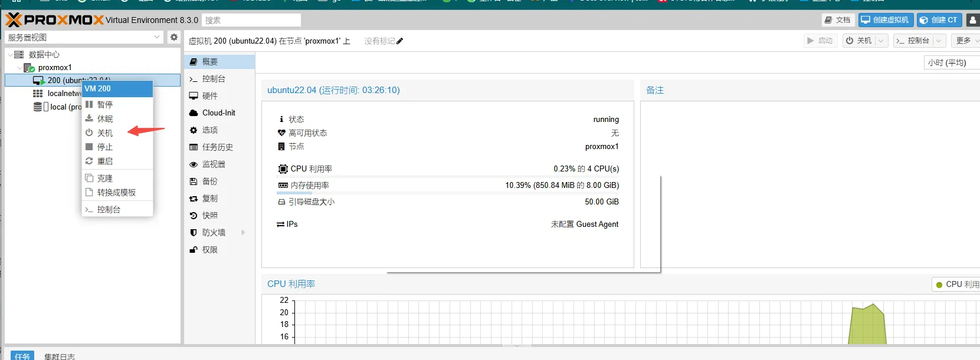Choose Hibernate (休眠) from context menu
Image resolution: width=980 pixels, height=360 pixels.
tap(117, 118)
